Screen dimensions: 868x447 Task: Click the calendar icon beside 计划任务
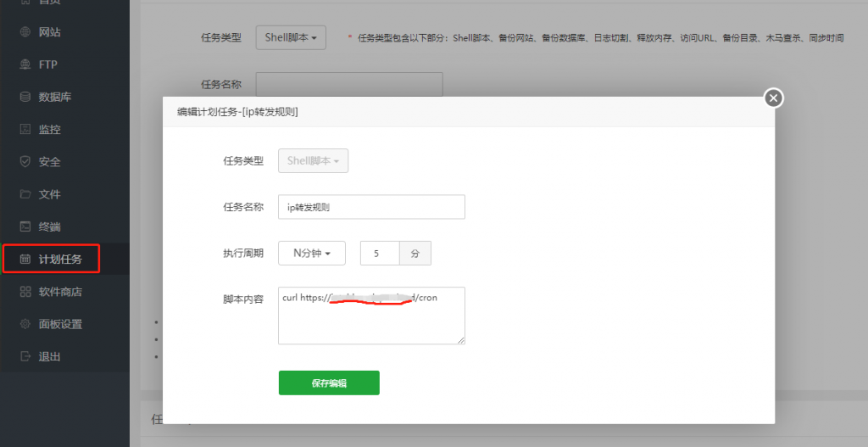25,259
